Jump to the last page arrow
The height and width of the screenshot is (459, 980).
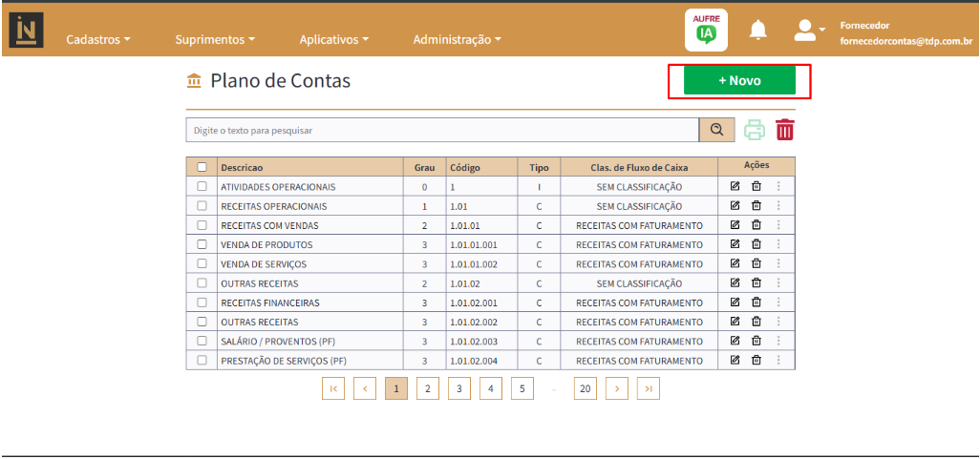[x=649, y=388]
